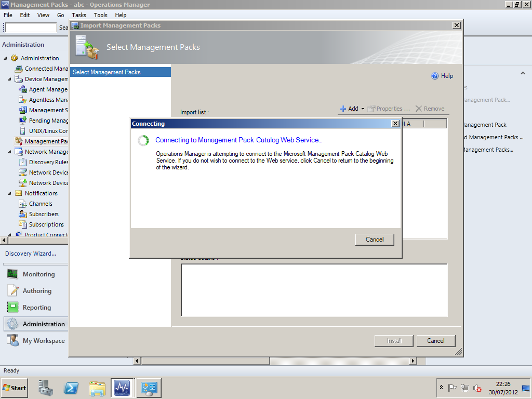This screenshot has height=399, width=532.
Task: Click the Agent Managed icon
Action: point(23,89)
